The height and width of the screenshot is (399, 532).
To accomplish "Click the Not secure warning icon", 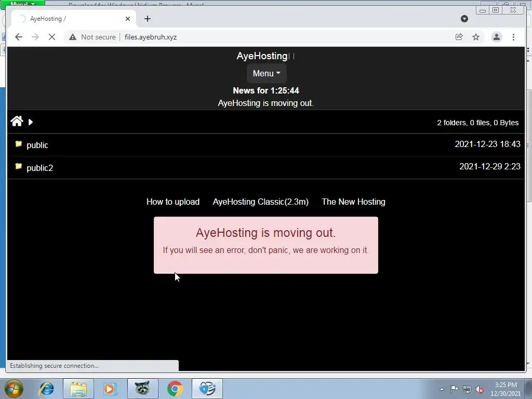I will pos(73,37).
